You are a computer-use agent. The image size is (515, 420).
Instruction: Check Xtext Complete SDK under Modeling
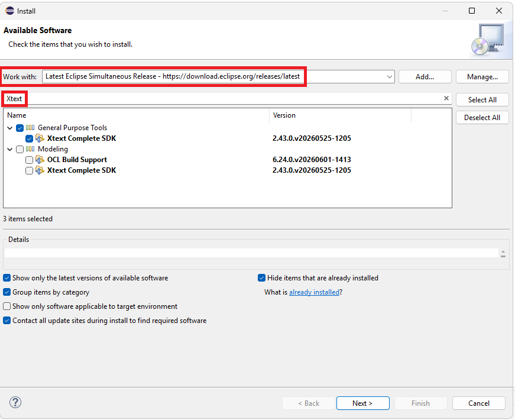click(x=29, y=170)
